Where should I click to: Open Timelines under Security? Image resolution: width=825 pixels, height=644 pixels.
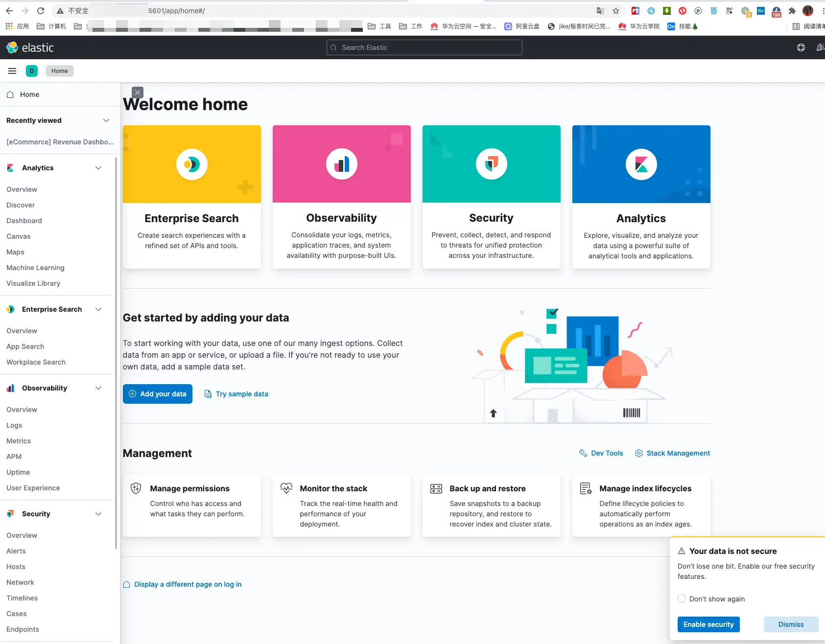(22, 598)
